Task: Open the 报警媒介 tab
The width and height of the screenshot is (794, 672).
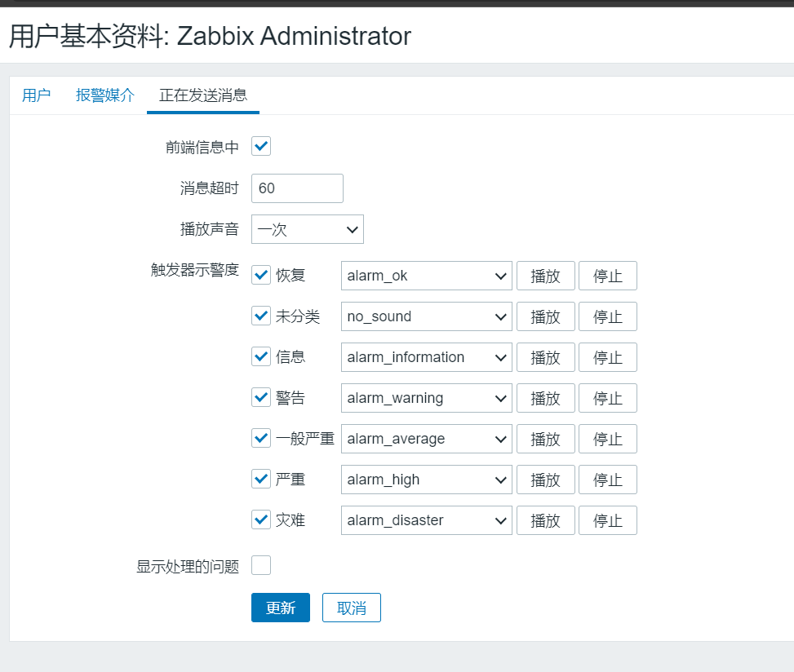Action: tap(105, 95)
